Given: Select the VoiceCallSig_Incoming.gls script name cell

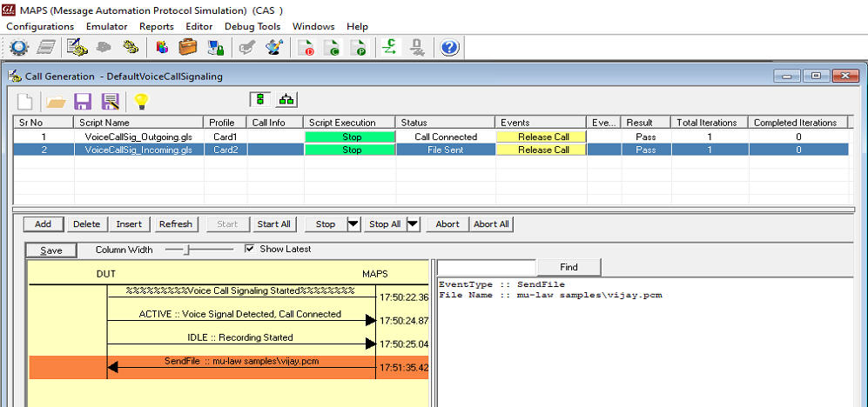Looking at the screenshot, I should (x=139, y=150).
